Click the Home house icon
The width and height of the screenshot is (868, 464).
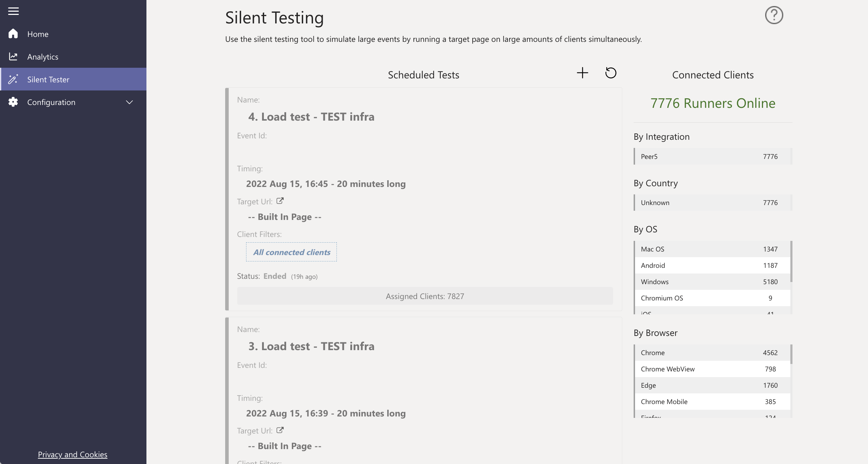coord(13,34)
